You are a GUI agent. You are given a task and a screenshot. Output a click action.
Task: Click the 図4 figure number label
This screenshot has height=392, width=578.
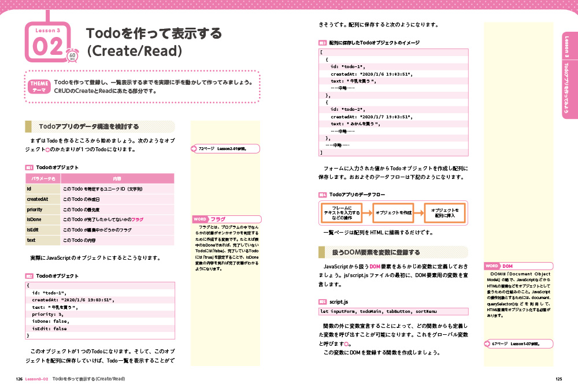pos(323,195)
